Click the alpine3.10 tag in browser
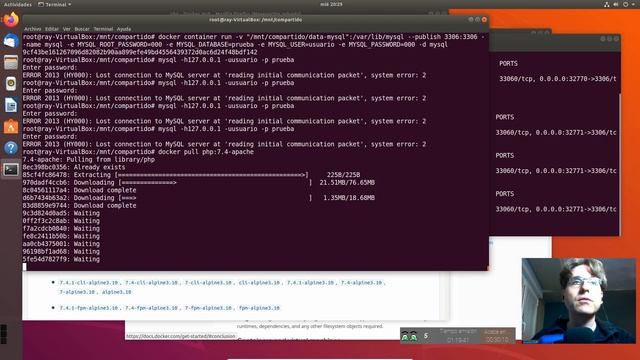 [x=116, y=292]
